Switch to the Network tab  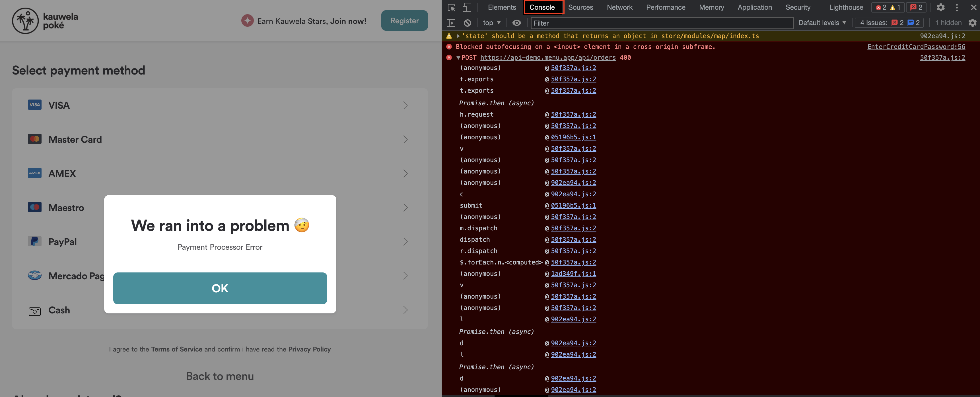[619, 7]
